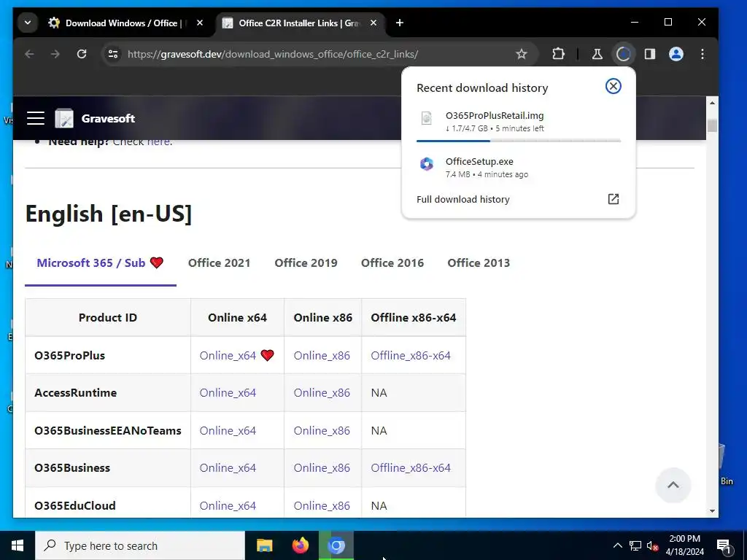The image size is (747, 560).
Task: Switch to the Office 2021 tab
Action: pos(219,262)
